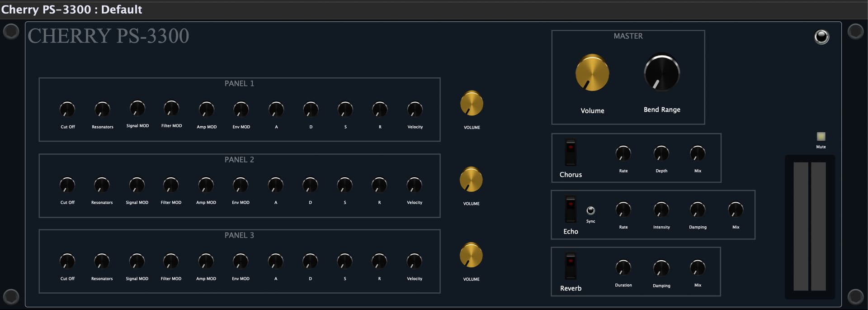Image resolution: width=868 pixels, height=310 pixels.
Task: Click the Reverb Mix knob
Action: [698, 267]
